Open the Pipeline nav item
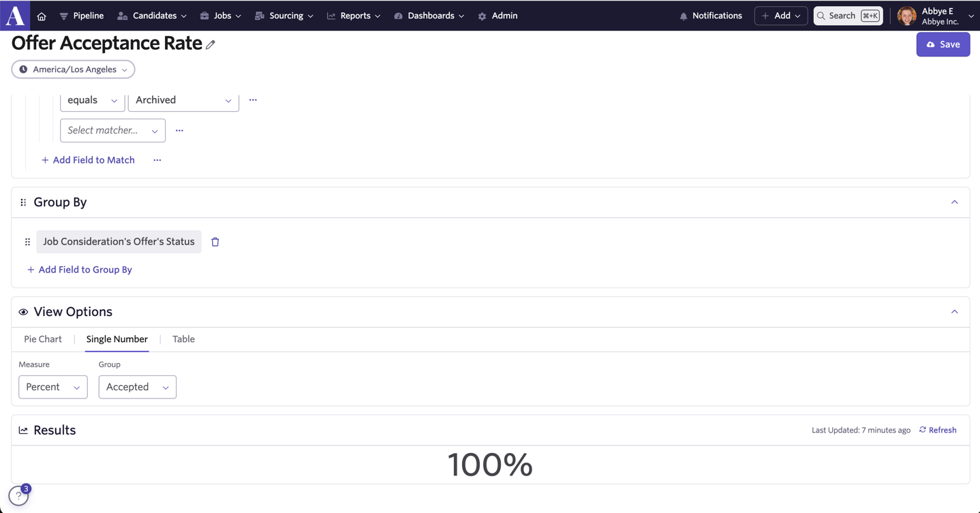Image resolution: width=980 pixels, height=513 pixels. click(81, 16)
